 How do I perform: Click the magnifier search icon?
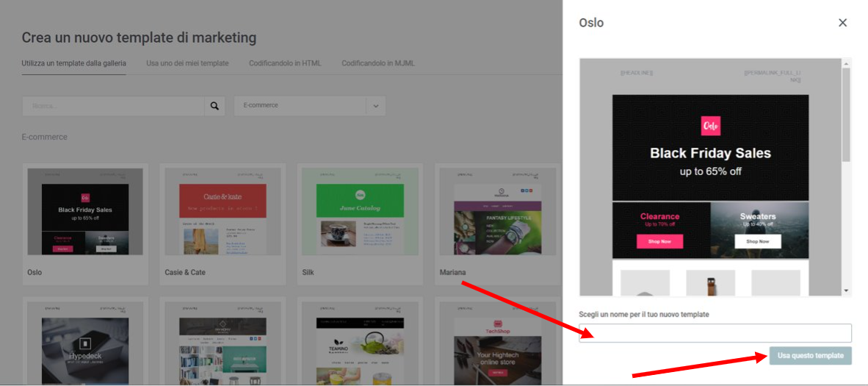214,106
